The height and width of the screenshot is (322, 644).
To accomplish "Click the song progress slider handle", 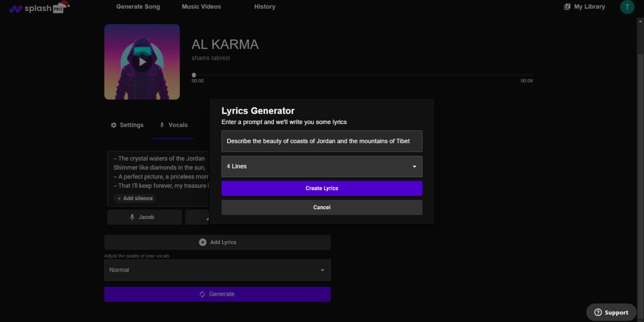I will [194, 75].
